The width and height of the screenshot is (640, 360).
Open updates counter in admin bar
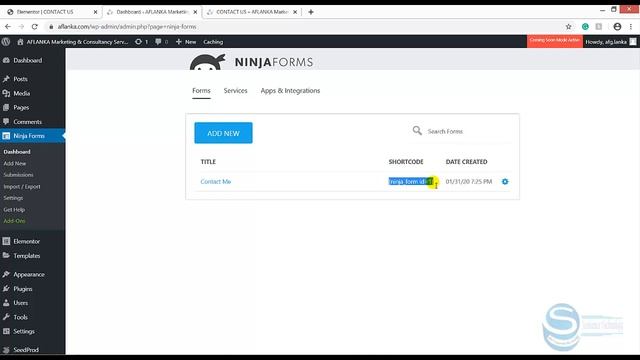point(142,42)
